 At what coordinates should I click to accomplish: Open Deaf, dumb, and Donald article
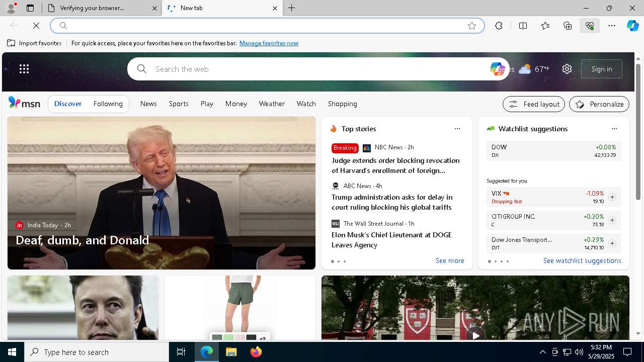[x=83, y=240]
